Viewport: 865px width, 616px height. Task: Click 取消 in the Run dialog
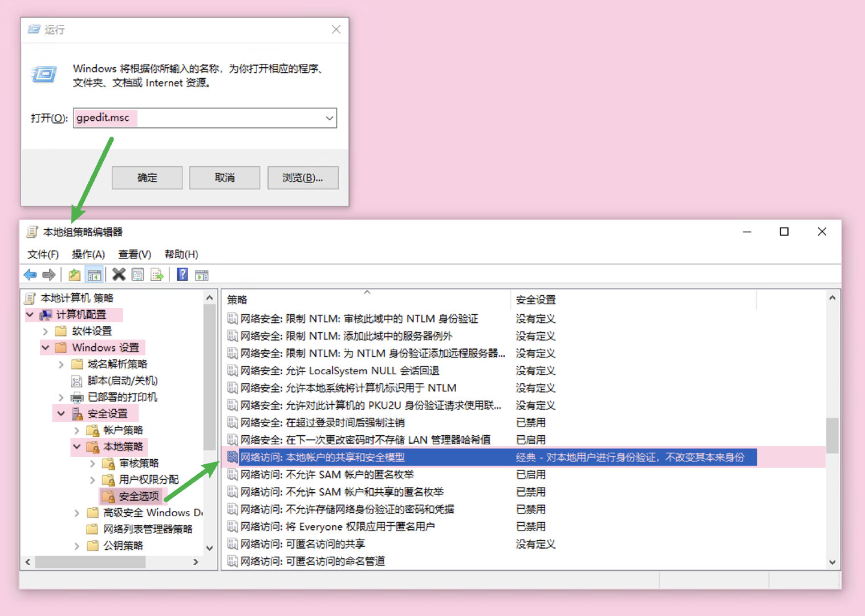225,178
